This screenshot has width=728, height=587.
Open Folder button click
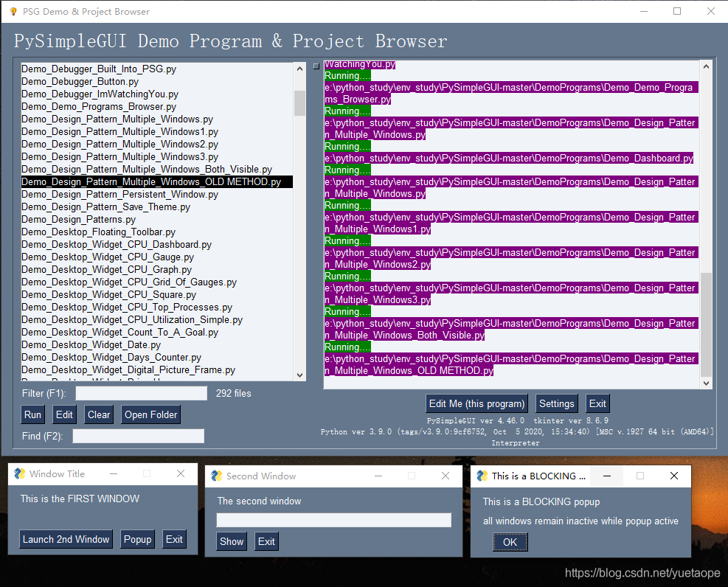point(151,414)
